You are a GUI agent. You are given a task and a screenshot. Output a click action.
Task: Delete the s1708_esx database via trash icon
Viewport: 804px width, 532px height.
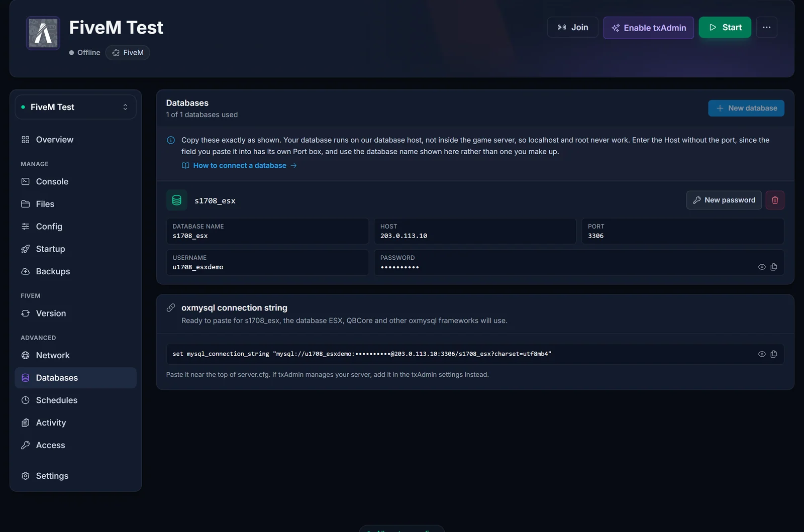(x=775, y=200)
